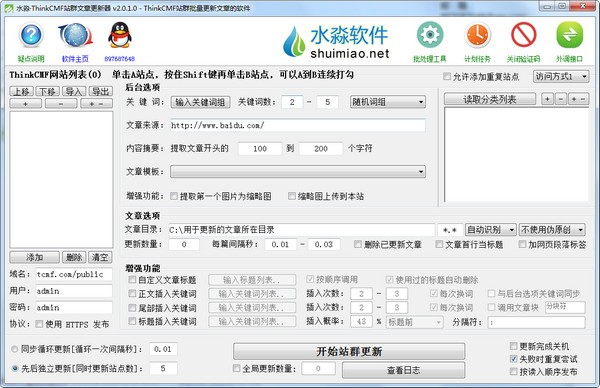Click the *.* file filter button
The height and width of the screenshot is (388, 600).
click(450, 230)
